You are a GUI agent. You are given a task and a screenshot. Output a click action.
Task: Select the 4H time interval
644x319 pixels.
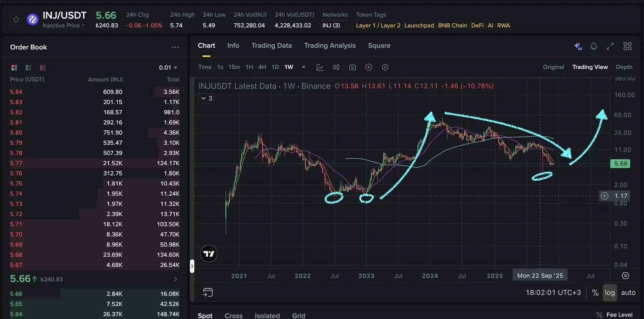pos(262,67)
